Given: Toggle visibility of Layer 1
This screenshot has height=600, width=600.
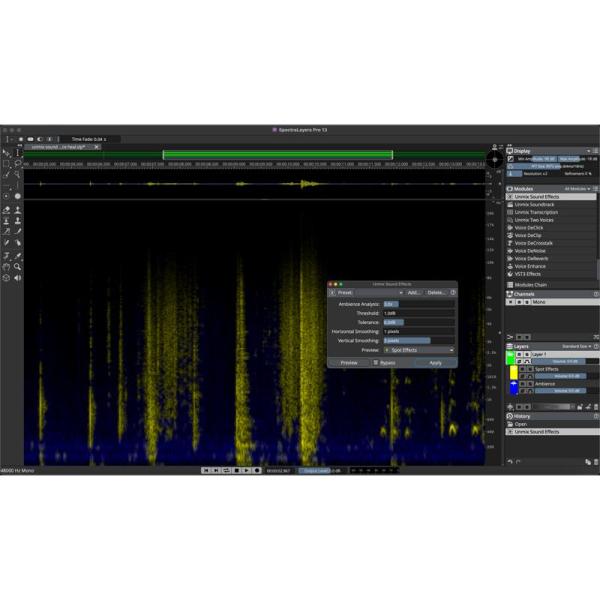Looking at the screenshot, I should click(x=519, y=354).
